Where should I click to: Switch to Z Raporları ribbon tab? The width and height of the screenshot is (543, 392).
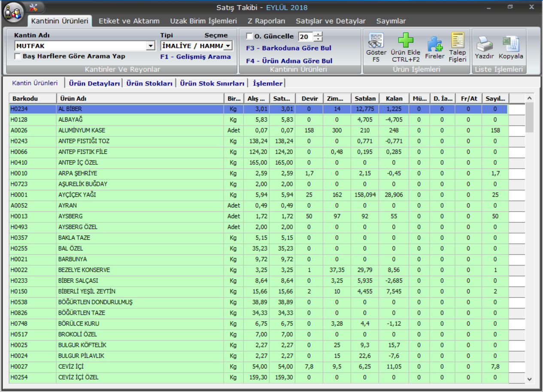[266, 21]
